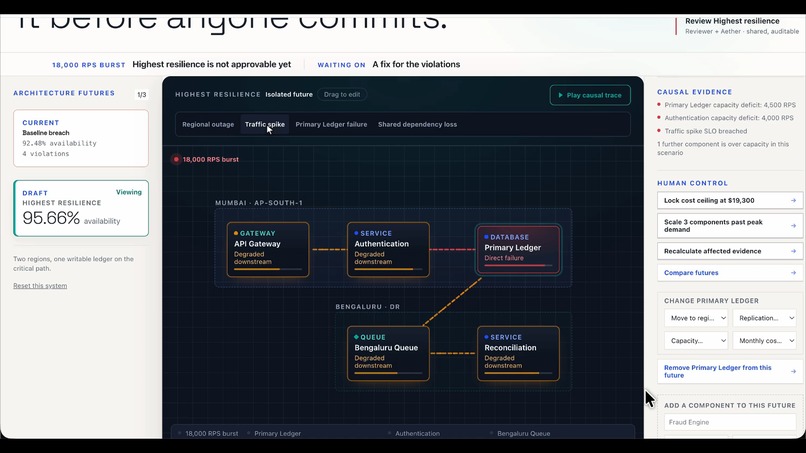Click arrow icon on Remove Primary Ledger
This screenshot has height=453, width=806.
click(793, 371)
